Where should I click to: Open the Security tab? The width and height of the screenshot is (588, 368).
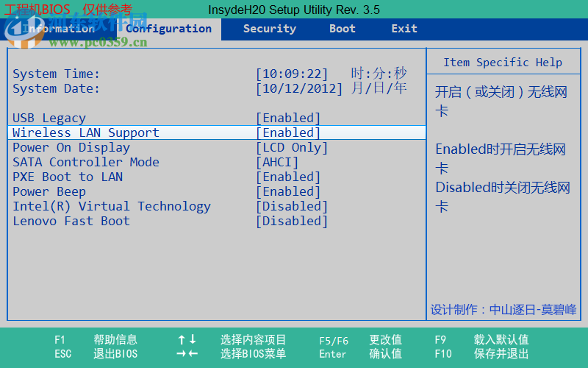(270, 29)
